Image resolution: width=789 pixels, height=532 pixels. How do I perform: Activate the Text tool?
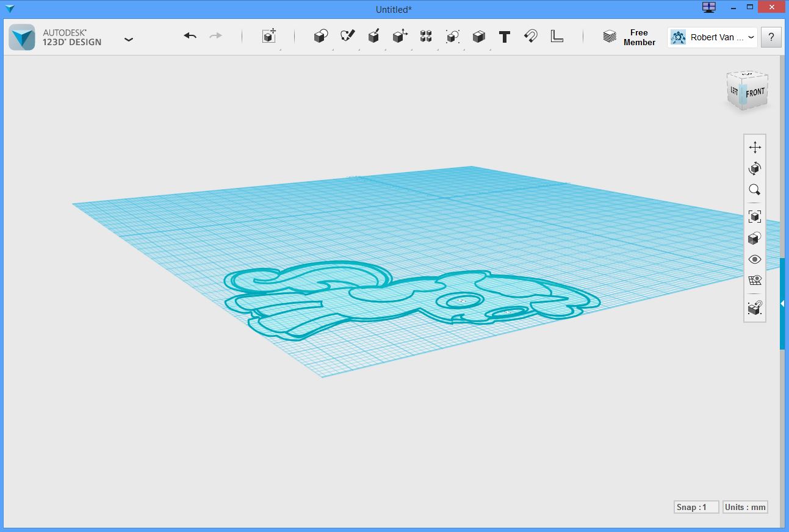[505, 37]
